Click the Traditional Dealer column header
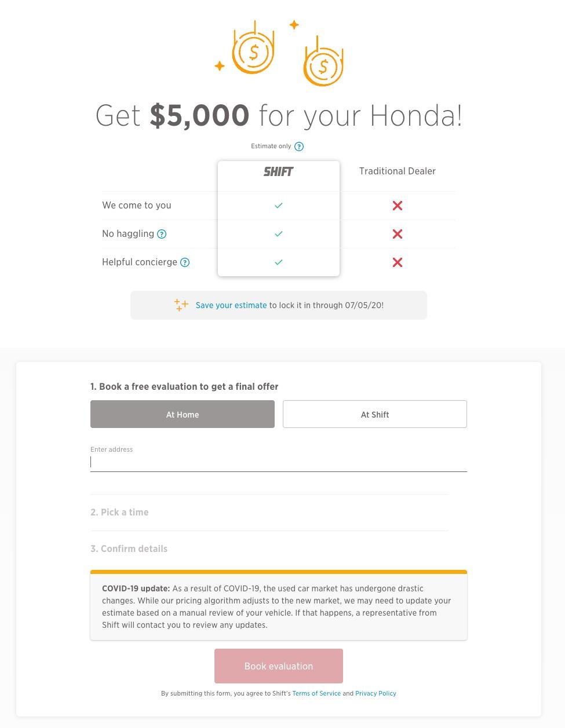This screenshot has width=565, height=728. [398, 171]
